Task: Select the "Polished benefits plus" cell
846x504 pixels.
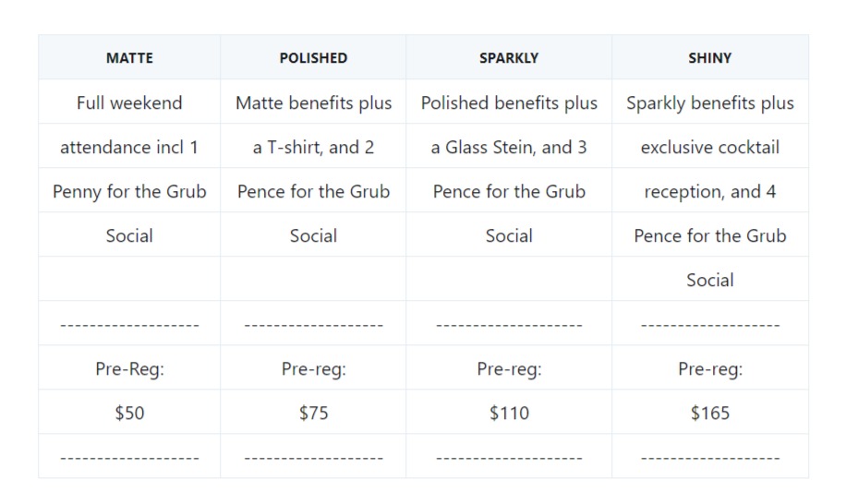Action: [x=509, y=102]
